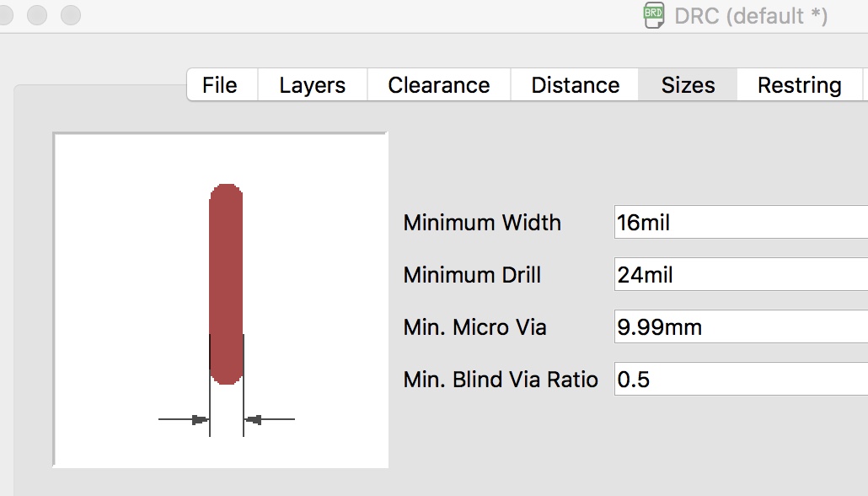Click the DRC (default *) window title
Screen dimensions: 868x496
point(751,15)
